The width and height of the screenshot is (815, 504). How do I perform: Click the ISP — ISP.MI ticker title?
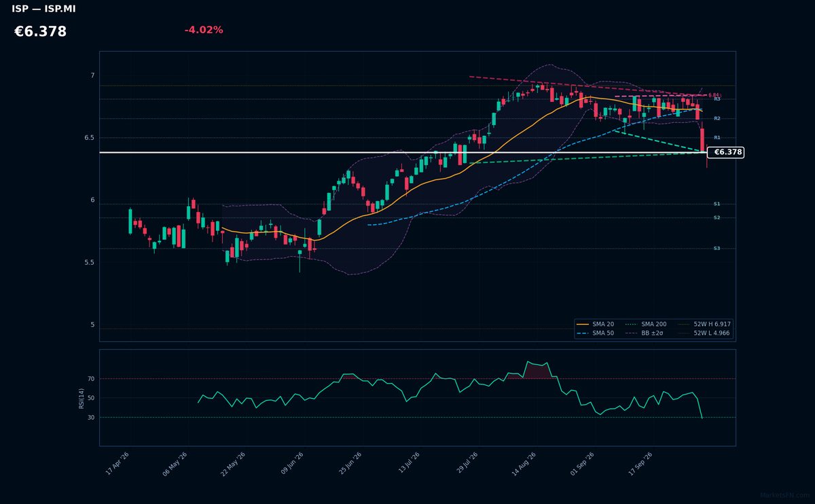pyautogui.click(x=43, y=9)
